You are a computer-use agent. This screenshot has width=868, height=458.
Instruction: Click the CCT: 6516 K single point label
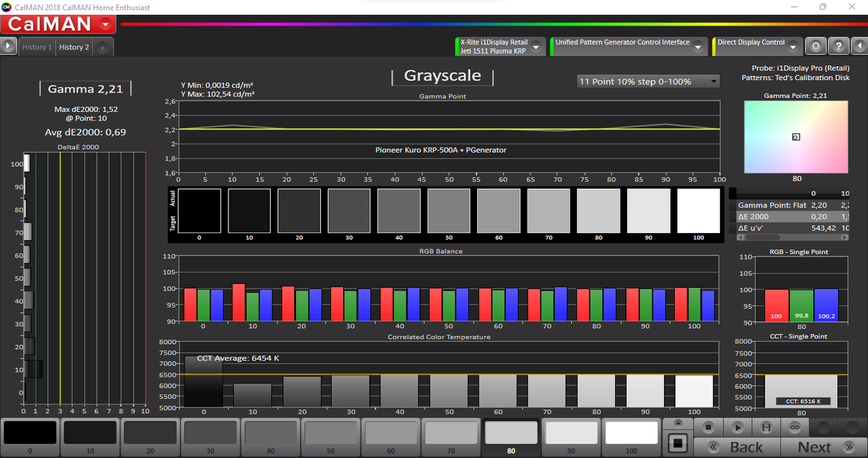[x=802, y=402]
